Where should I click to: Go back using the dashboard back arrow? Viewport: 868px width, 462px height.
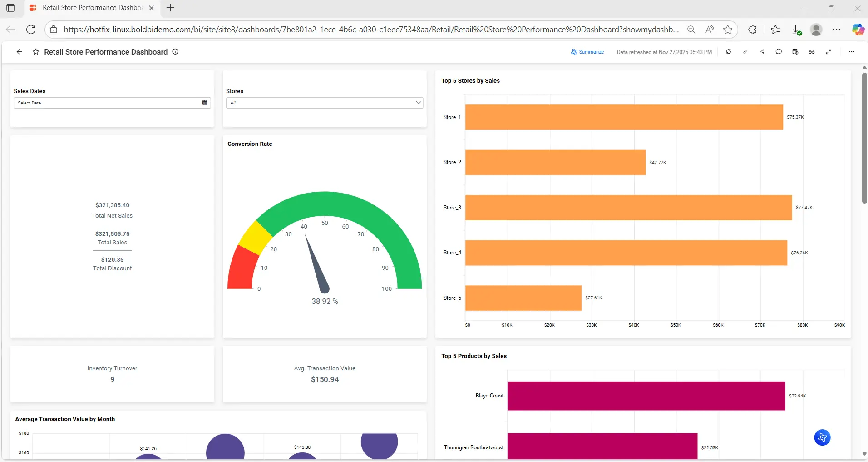19,52
